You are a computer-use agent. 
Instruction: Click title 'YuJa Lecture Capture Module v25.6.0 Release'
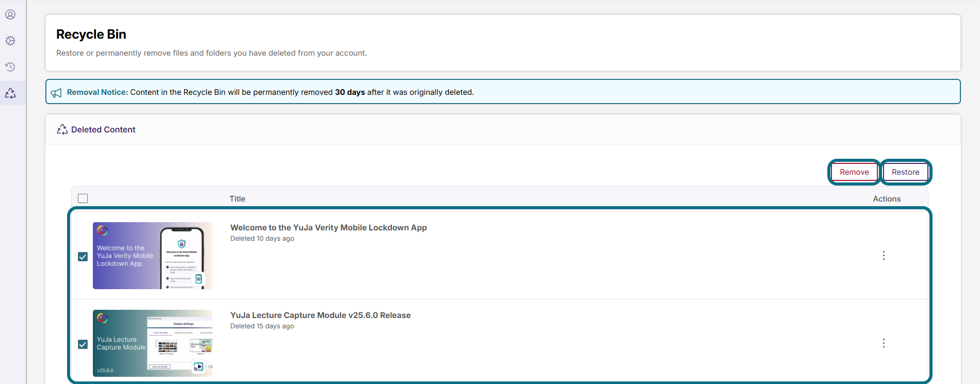tap(320, 315)
